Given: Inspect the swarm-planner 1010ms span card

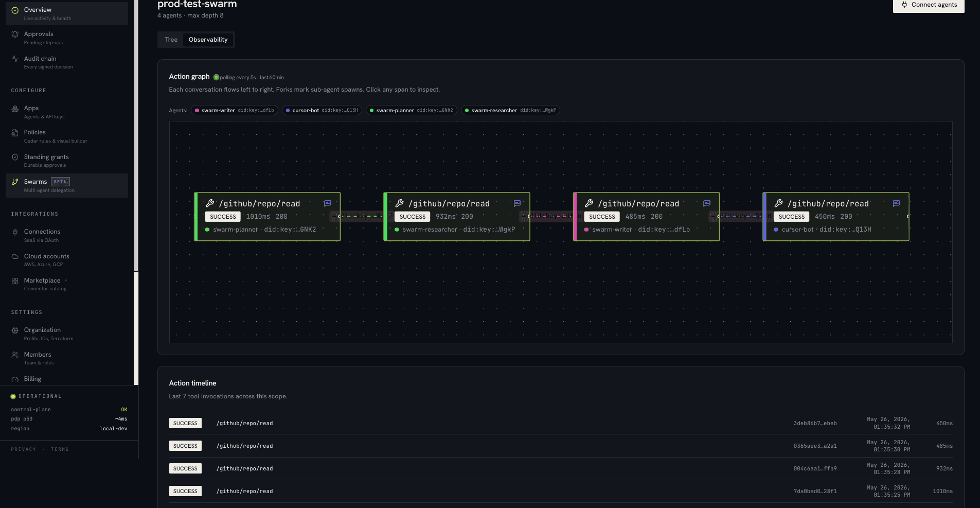Looking at the screenshot, I should point(267,217).
